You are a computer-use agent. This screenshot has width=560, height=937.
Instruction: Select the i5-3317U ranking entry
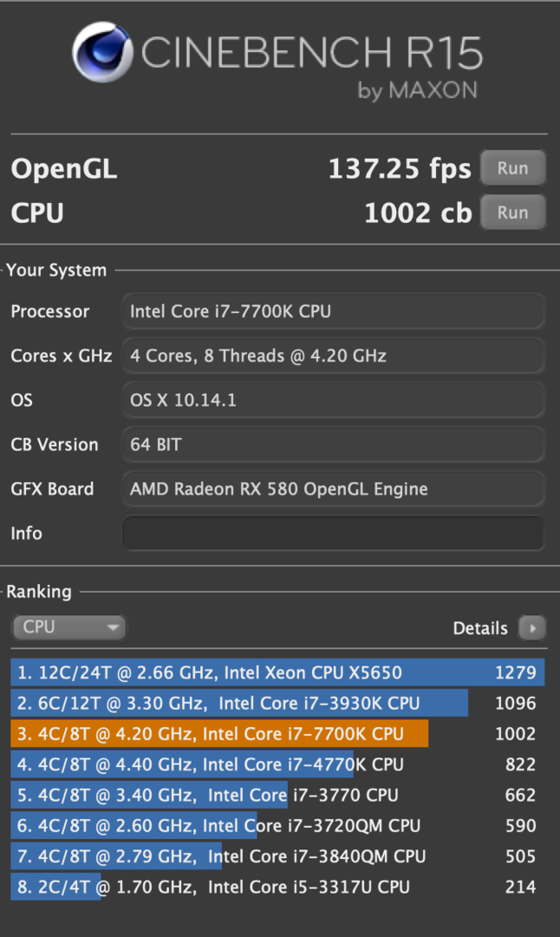pyautogui.click(x=277, y=887)
